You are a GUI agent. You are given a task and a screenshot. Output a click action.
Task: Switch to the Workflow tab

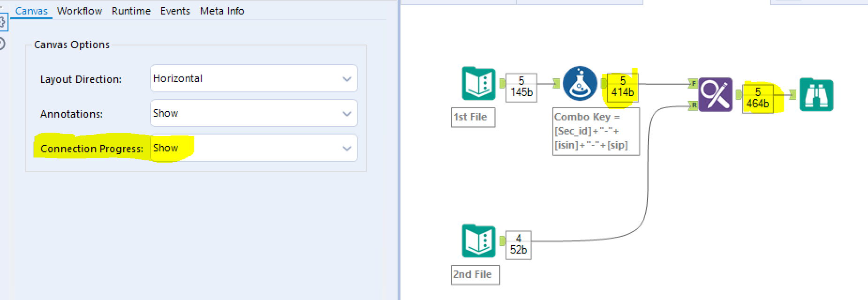(79, 11)
